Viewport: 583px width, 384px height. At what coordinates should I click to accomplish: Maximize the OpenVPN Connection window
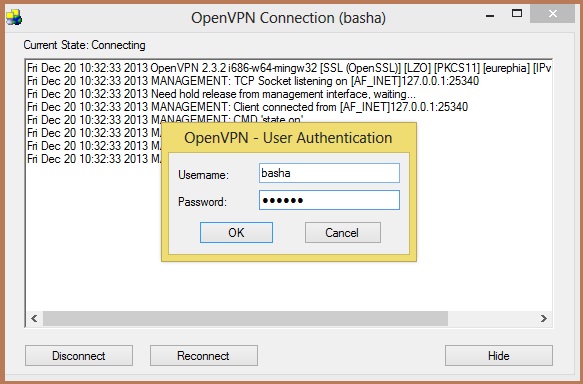(517, 14)
